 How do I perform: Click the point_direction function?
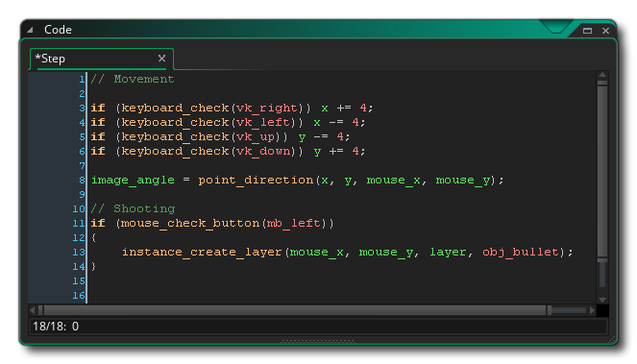click(256, 181)
